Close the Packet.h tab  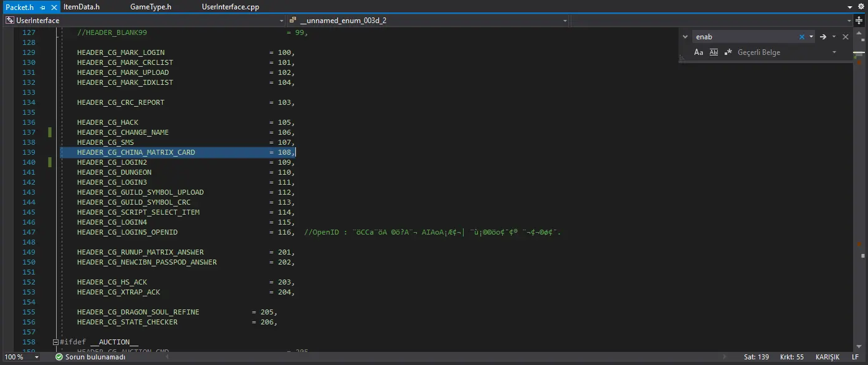tap(54, 7)
